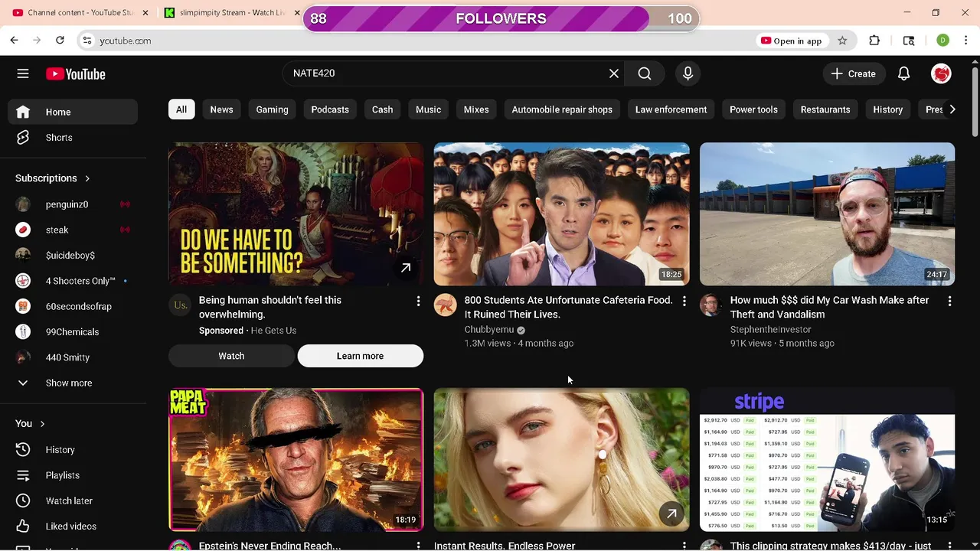
Task: Select the Law enforcement chip
Action: pyautogui.click(x=671, y=109)
